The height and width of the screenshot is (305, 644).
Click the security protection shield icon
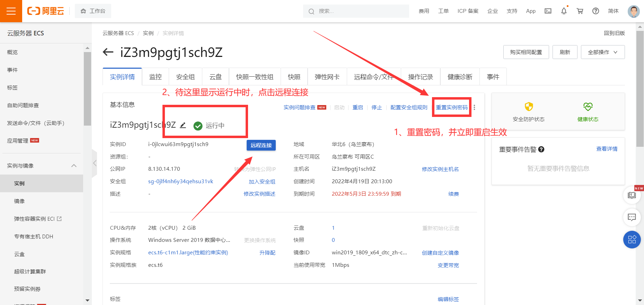pos(529,107)
